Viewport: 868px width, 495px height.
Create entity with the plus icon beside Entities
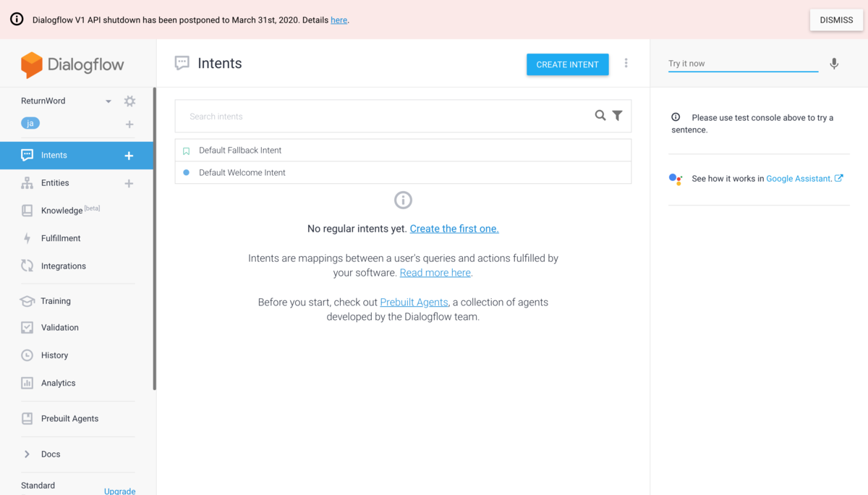point(129,184)
